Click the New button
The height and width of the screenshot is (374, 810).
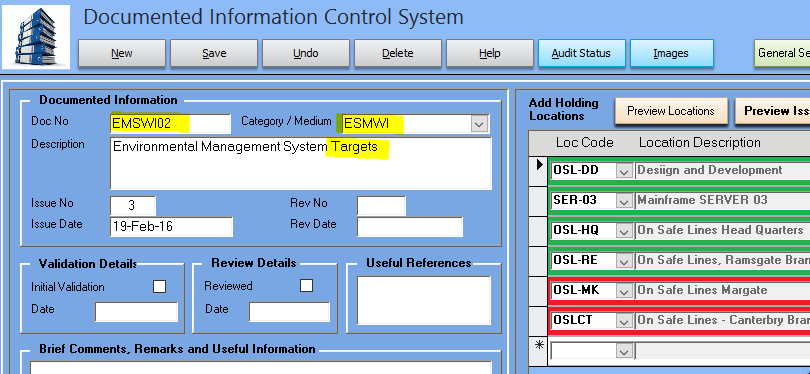click(x=122, y=53)
